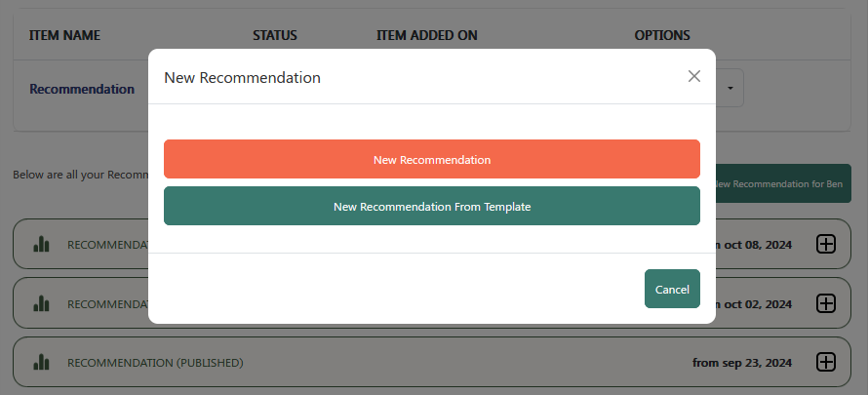Expand the recommendation from sep 23, 2024

coord(825,362)
